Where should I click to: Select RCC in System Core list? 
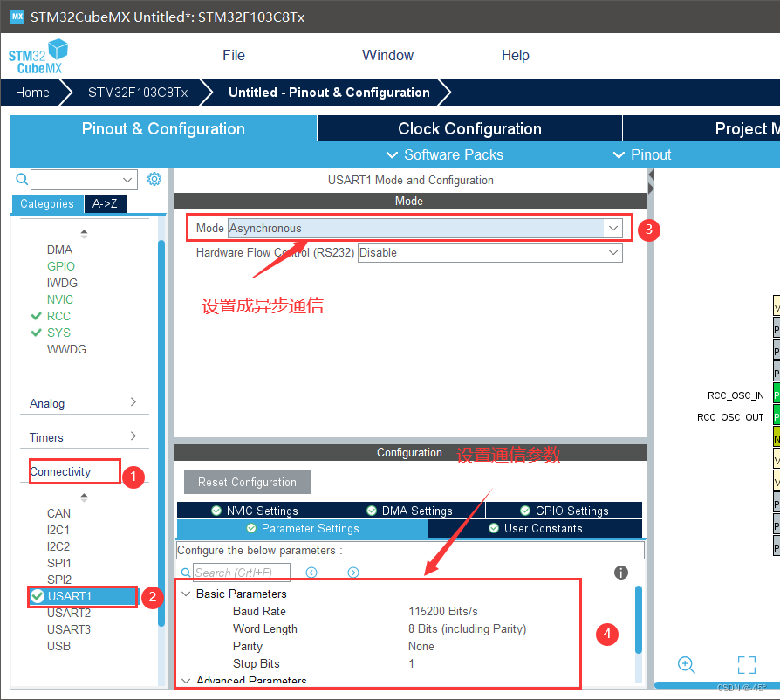coord(58,316)
